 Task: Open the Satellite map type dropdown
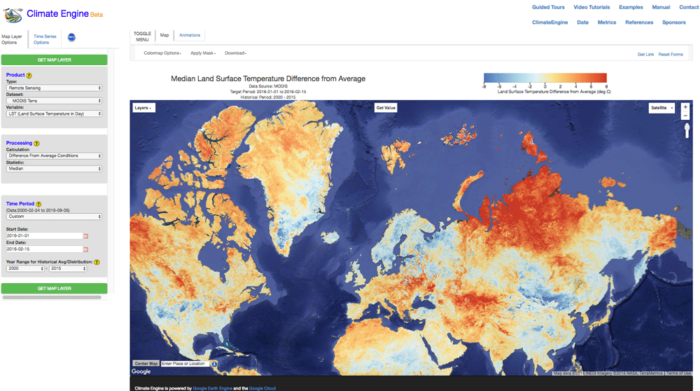click(x=661, y=108)
